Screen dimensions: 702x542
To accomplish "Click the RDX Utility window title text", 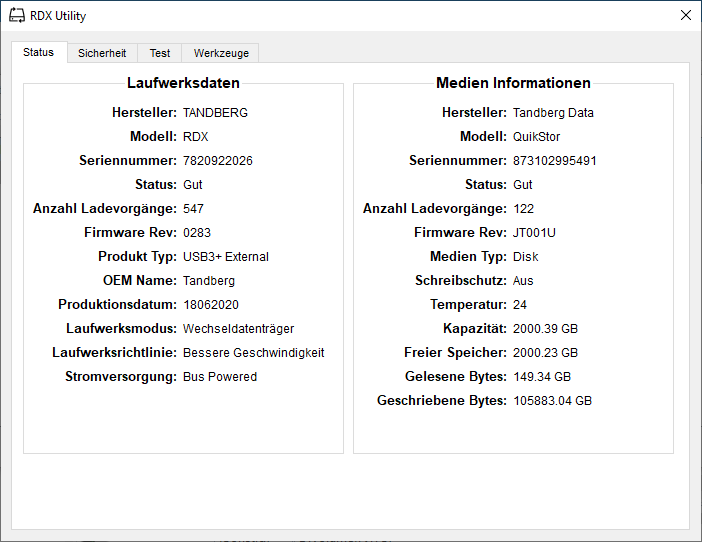I will click(x=58, y=16).
